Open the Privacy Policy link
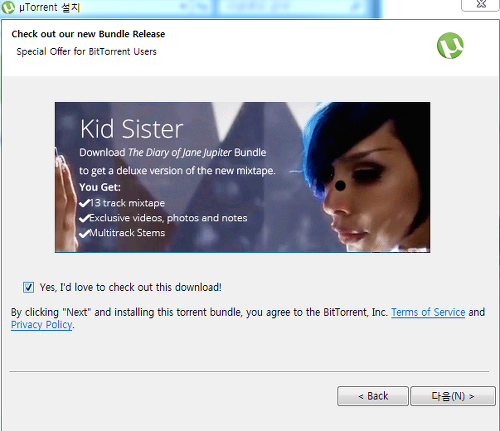This screenshot has width=500, height=431. pos(42,325)
